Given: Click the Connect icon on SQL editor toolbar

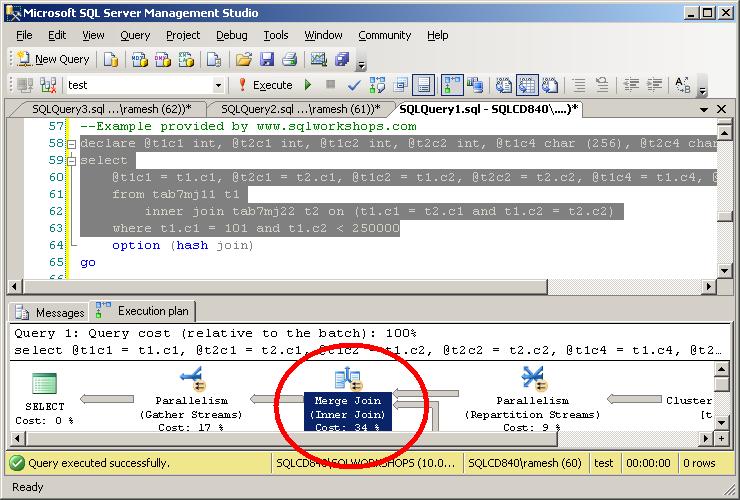Looking at the screenshot, I should tap(25, 85).
